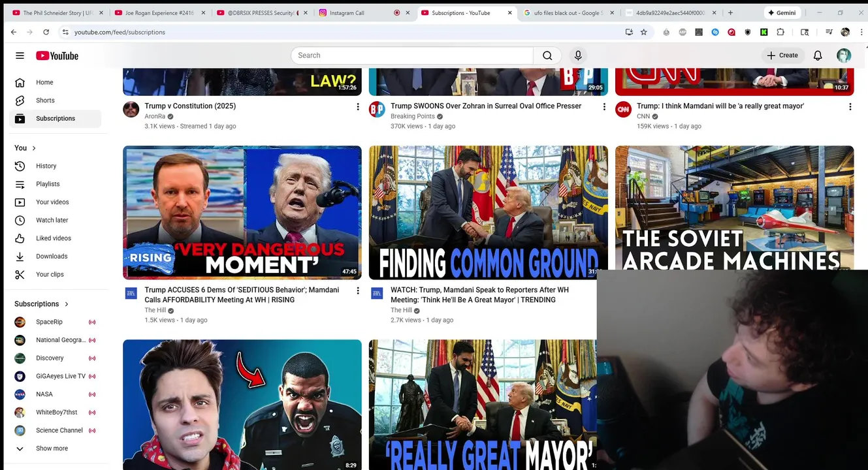This screenshot has height=470, width=868.
Task: Open video titled Trump SWOONS Over Zohran
Action: (486, 106)
